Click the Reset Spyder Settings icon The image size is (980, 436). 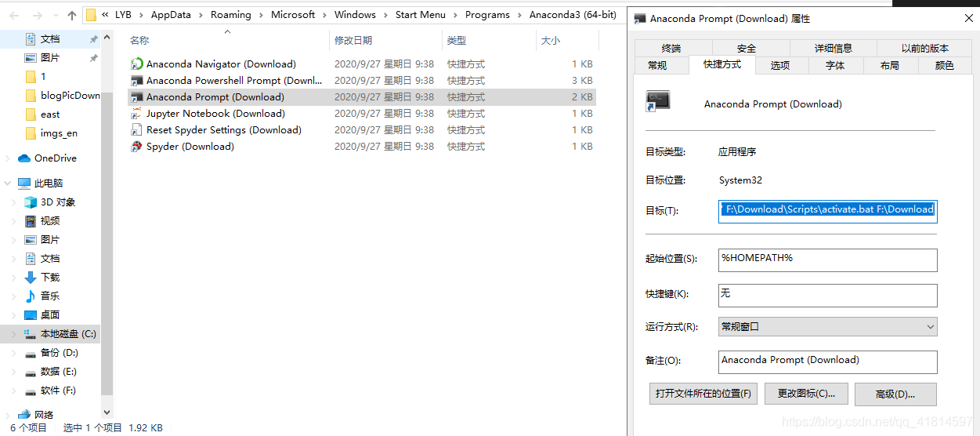(x=137, y=130)
